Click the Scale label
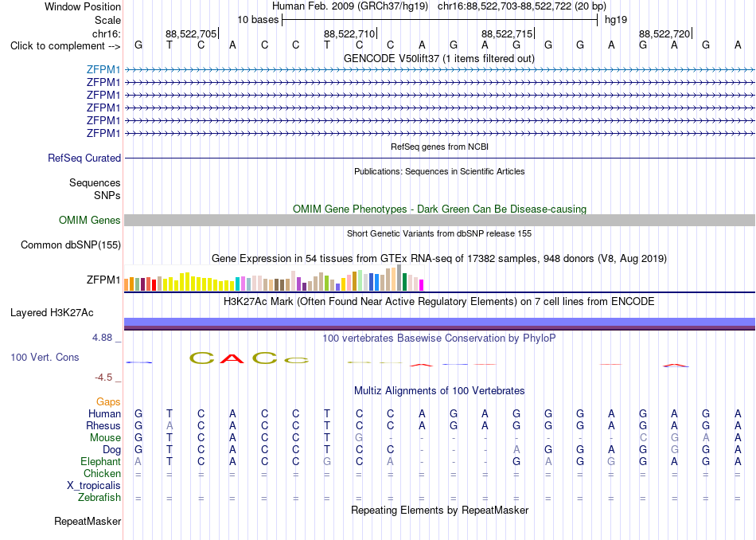This screenshot has height=540, width=756. [x=107, y=20]
